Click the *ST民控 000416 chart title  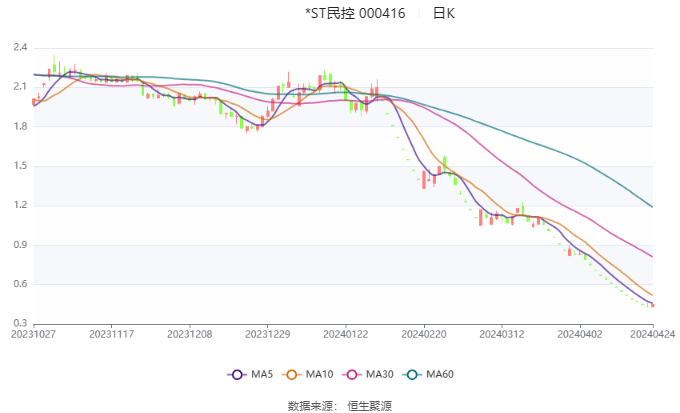[355, 13]
